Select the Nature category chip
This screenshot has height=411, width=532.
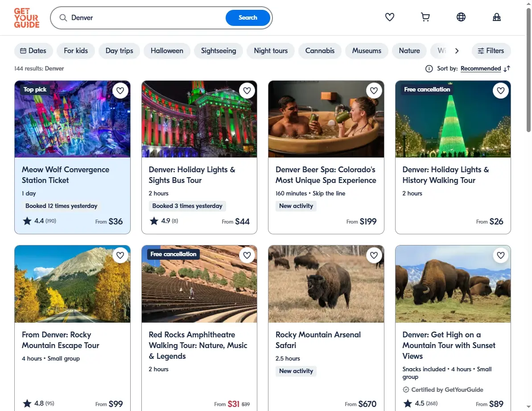409,50
